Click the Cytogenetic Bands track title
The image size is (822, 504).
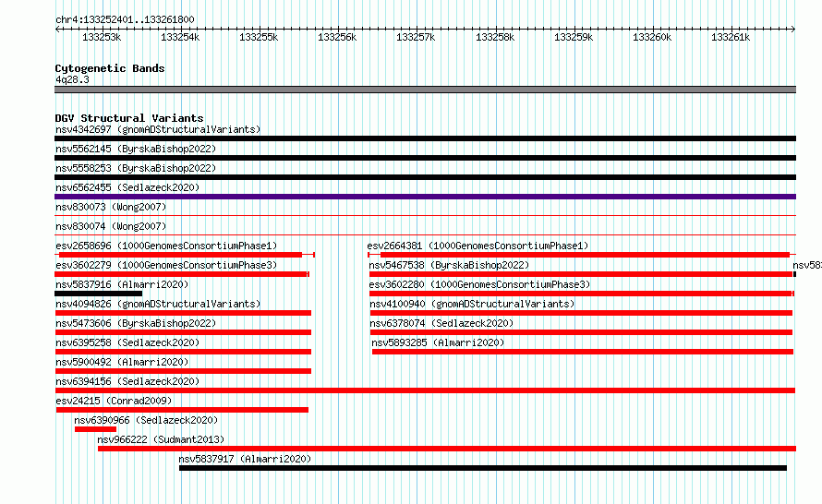(110, 68)
